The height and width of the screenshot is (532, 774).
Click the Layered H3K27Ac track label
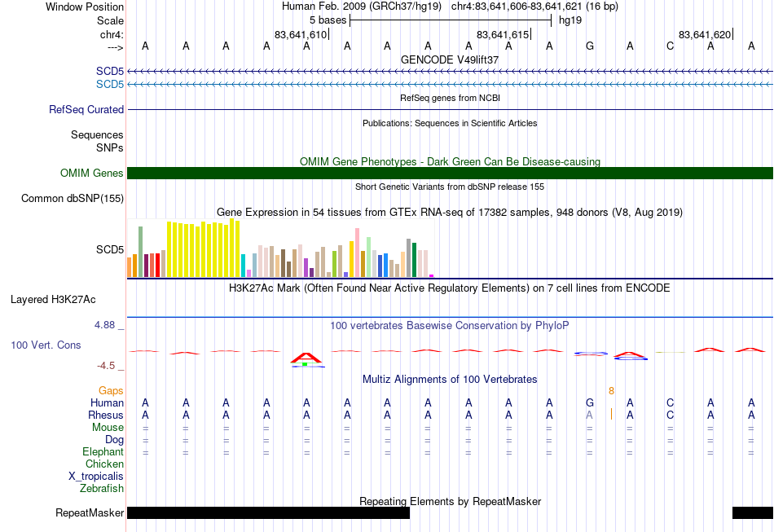(53, 300)
